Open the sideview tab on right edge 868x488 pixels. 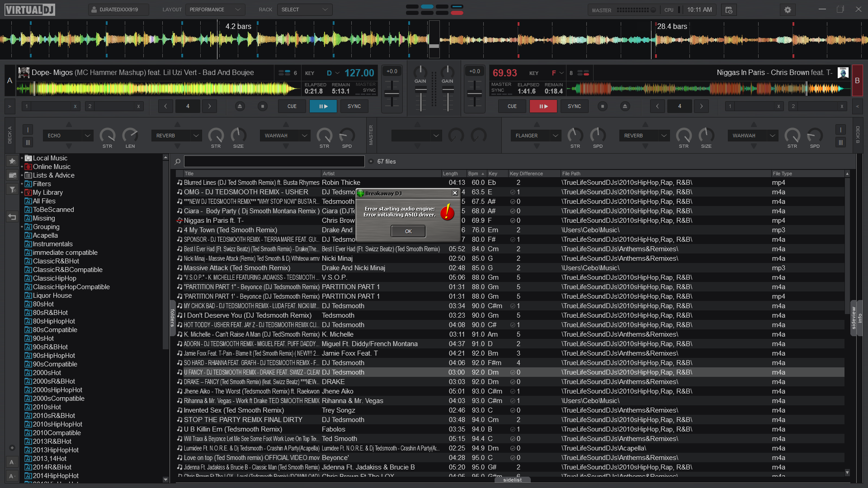tap(854, 318)
